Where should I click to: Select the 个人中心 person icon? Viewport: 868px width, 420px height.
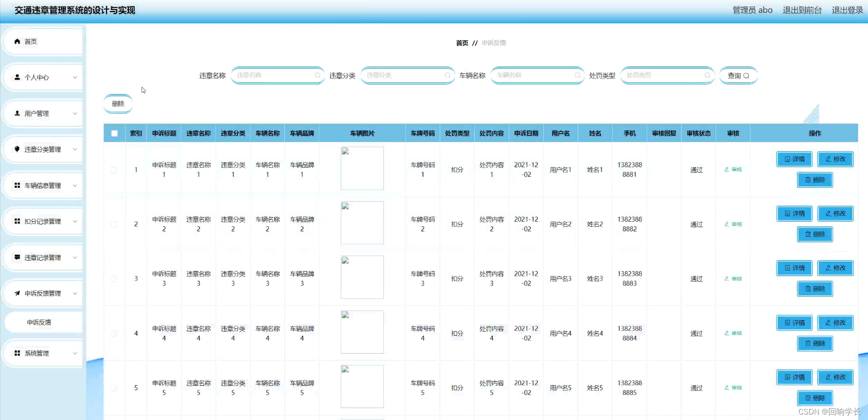coord(17,77)
